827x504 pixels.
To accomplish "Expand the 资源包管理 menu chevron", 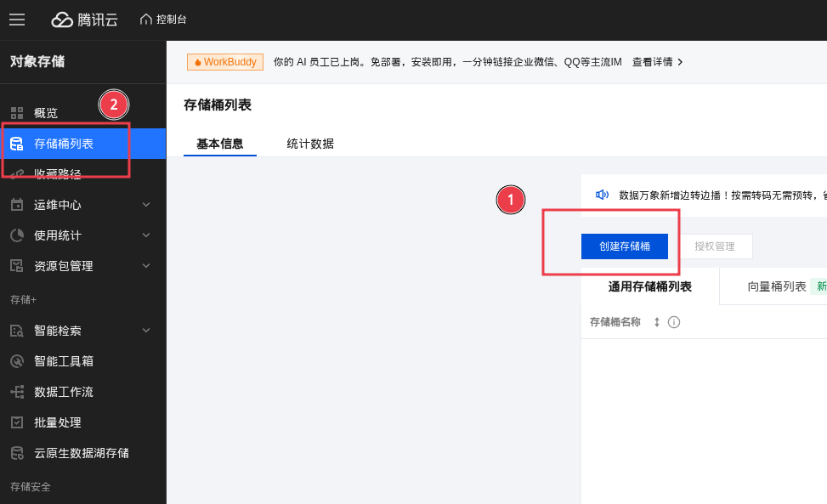I will tap(146, 266).
